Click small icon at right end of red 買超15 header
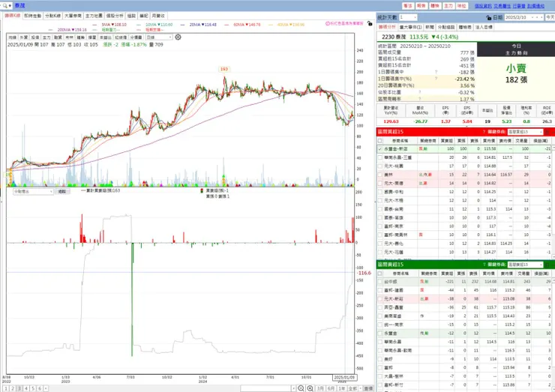This screenshot has height=392, width=555. pos(547,132)
